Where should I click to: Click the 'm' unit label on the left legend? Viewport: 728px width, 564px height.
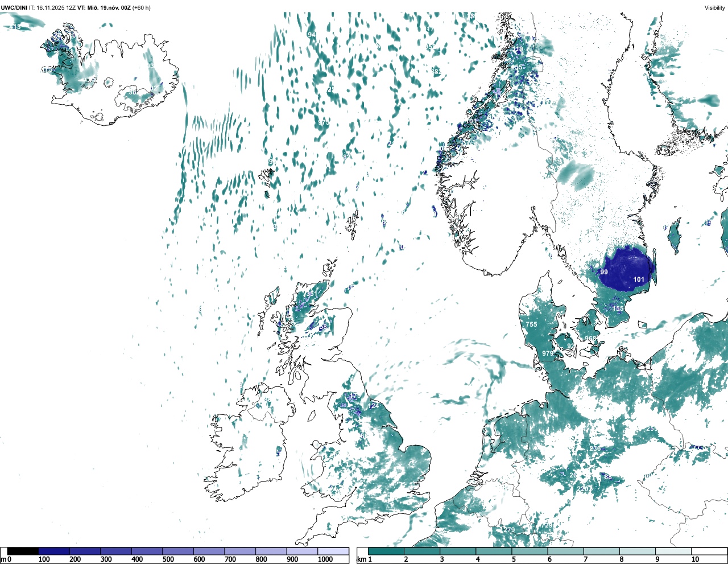(x=3, y=559)
